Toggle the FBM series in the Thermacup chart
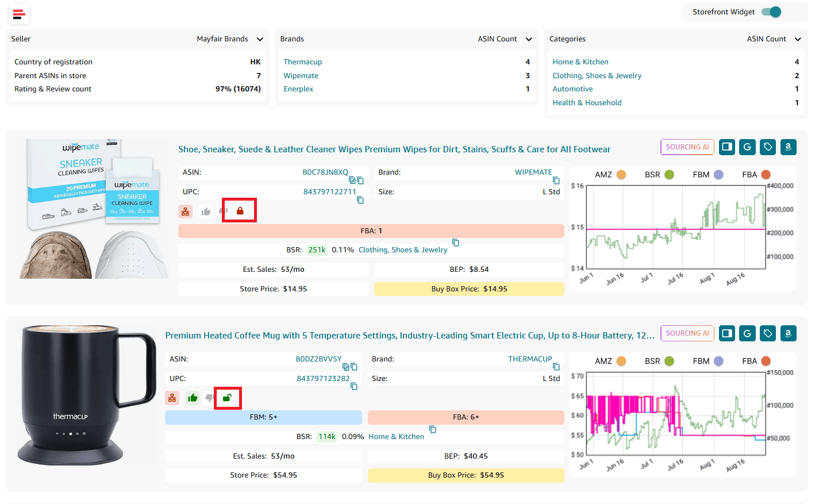 pos(718,361)
